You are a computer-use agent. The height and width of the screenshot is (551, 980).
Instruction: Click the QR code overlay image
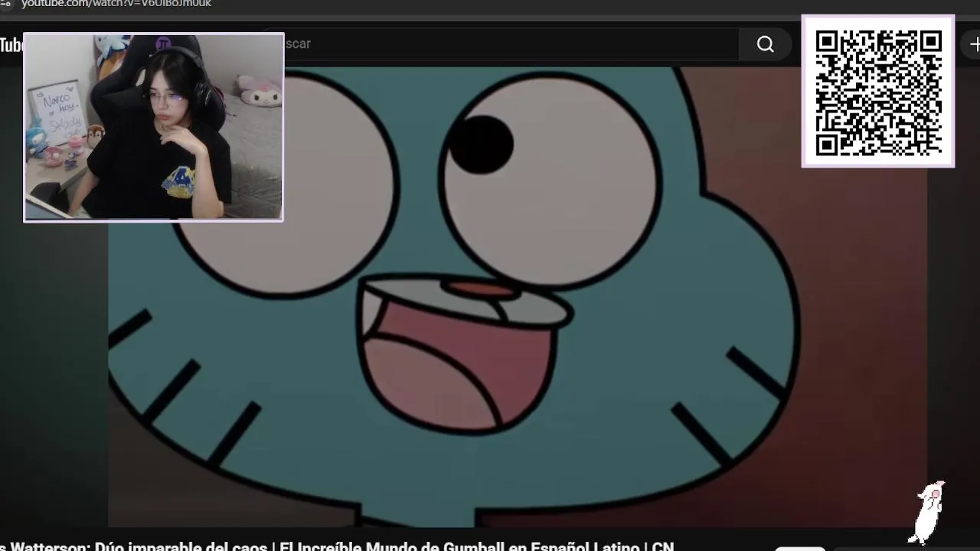coord(878,91)
